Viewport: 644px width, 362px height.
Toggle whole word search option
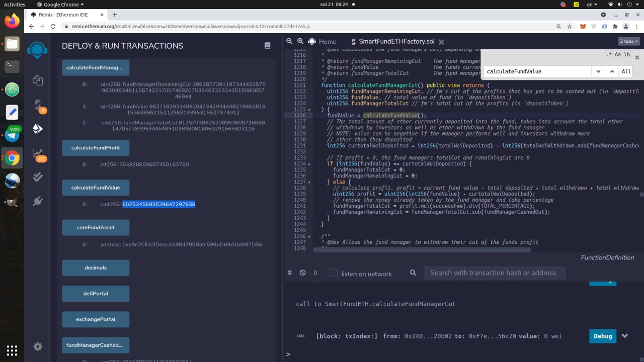pyautogui.click(x=627, y=55)
